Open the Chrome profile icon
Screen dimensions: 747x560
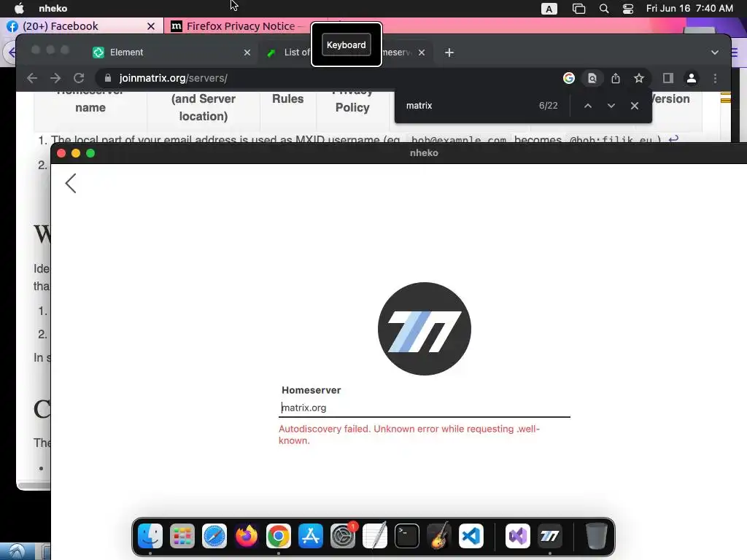[692, 78]
